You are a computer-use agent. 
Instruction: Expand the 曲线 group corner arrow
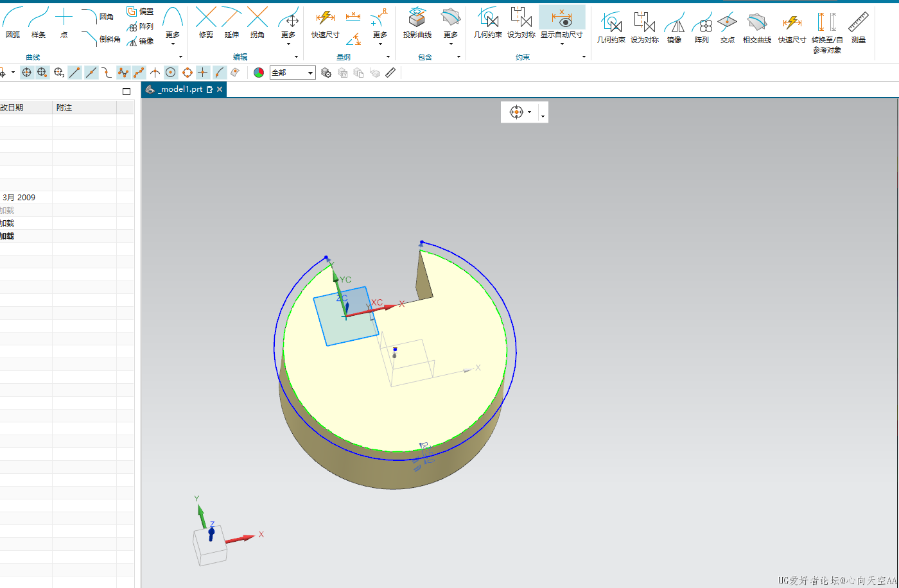[x=181, y=57]
